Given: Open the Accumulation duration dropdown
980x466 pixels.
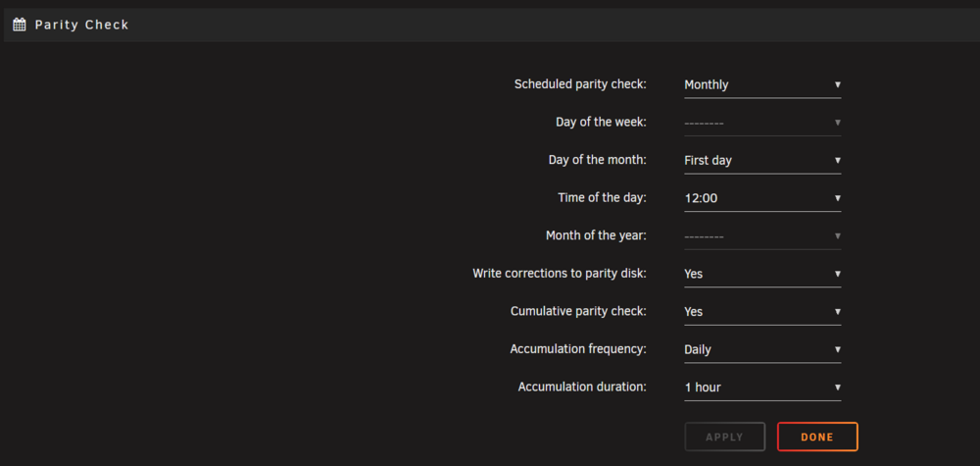Looking at the screenshot, I should [762, 388].
